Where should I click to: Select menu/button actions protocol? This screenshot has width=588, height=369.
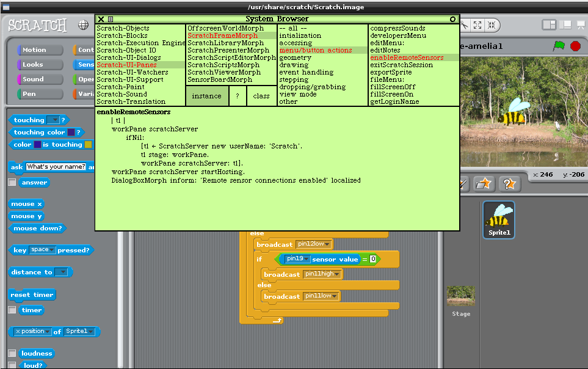point(322,50)
